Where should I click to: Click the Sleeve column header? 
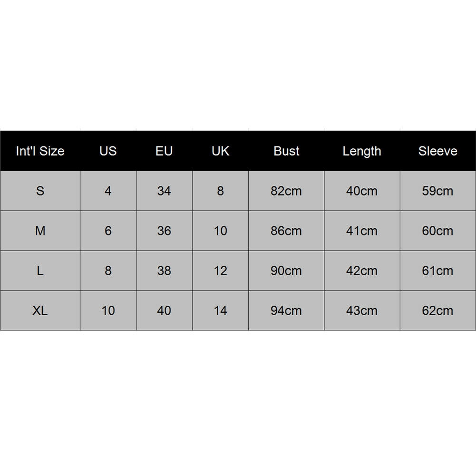coord(437,151)
